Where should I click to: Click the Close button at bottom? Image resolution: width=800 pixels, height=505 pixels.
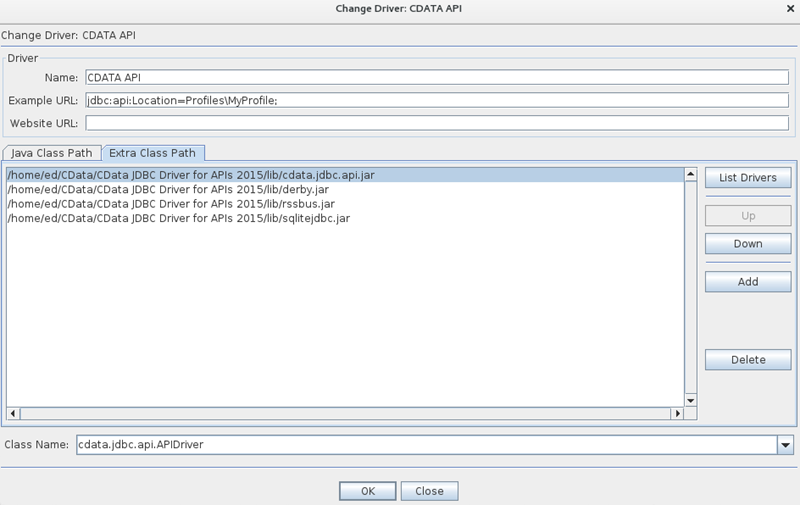(429, 491)
